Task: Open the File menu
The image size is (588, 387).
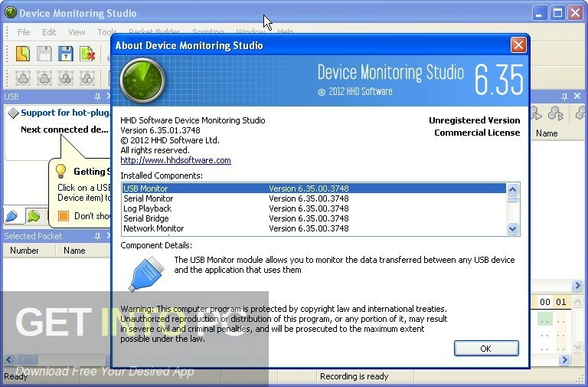Action: (x=24, y=32)
